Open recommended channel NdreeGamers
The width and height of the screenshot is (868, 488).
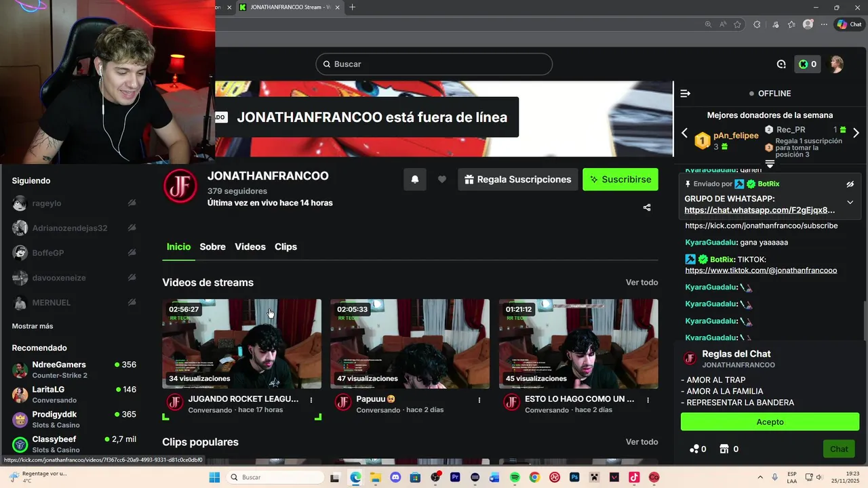click(x=74, y=369)
